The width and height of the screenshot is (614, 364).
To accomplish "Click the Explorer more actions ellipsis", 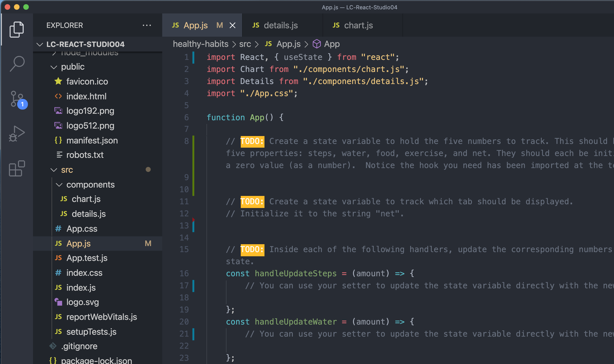I will point(147,25).
